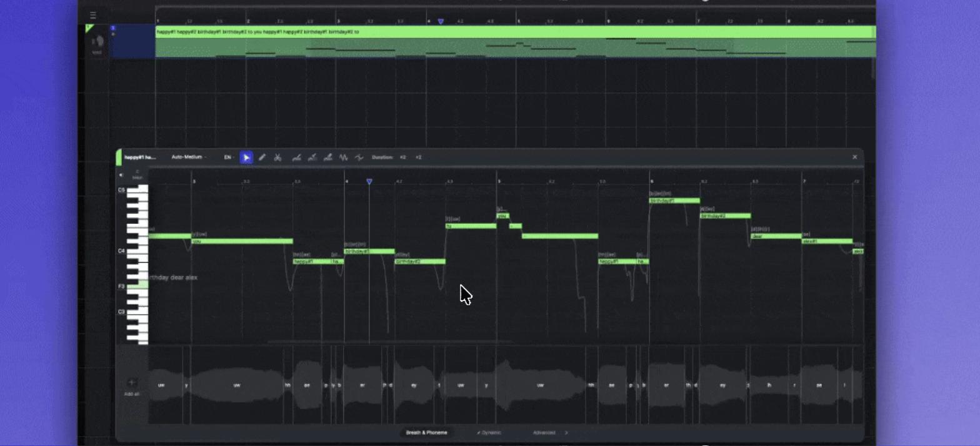Select the vibrato waveform tool

[x=343, y=158]
